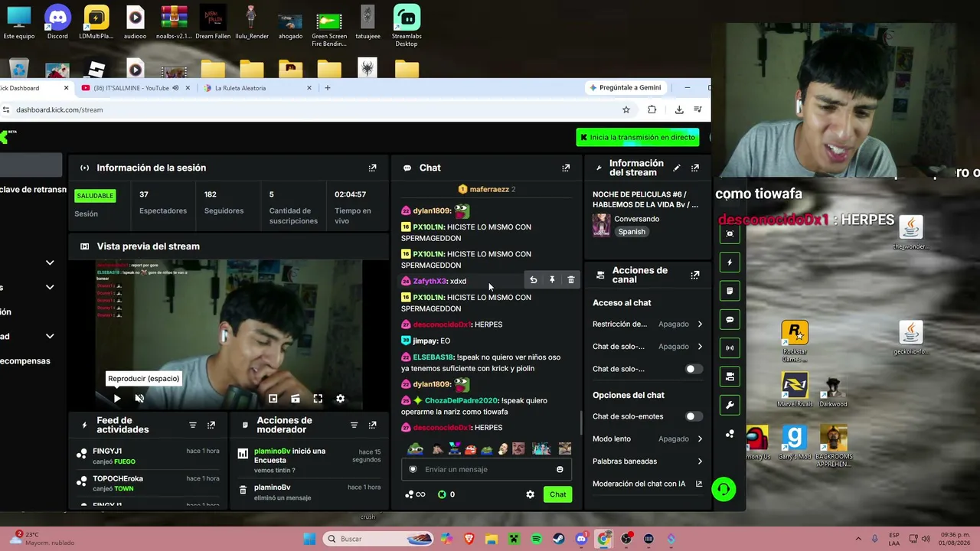Open Brave browser from the taskbar
Viewport: 980px width, 551px height.
(x=469, y=539)
